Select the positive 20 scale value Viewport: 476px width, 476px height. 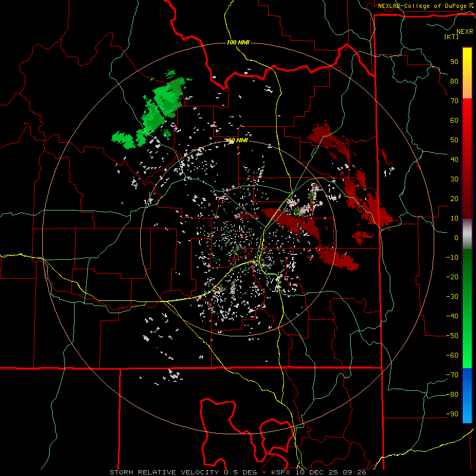click(454, 199)
